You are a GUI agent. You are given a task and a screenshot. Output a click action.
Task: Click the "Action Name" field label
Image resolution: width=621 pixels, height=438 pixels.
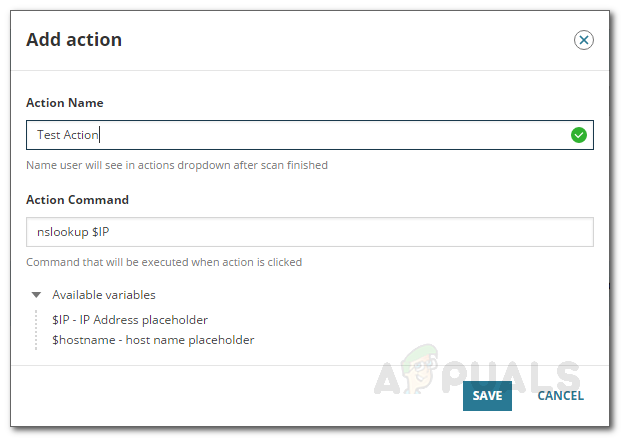tap(64, 103)
